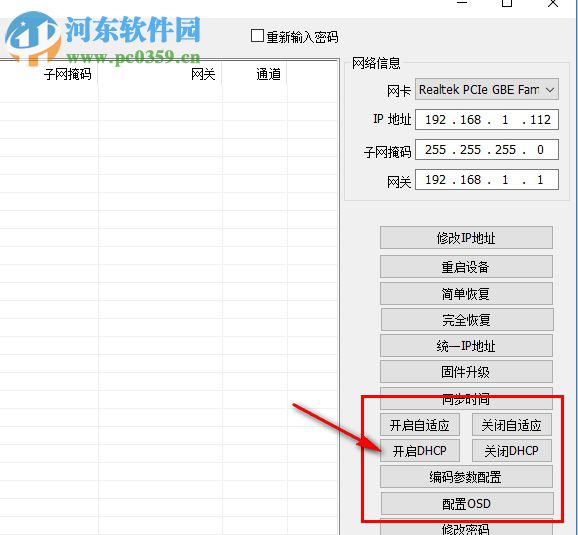The width and height of the screenshot is (578, 535).
Task: Click the 简单恢复 button
Action: (466, 293)
